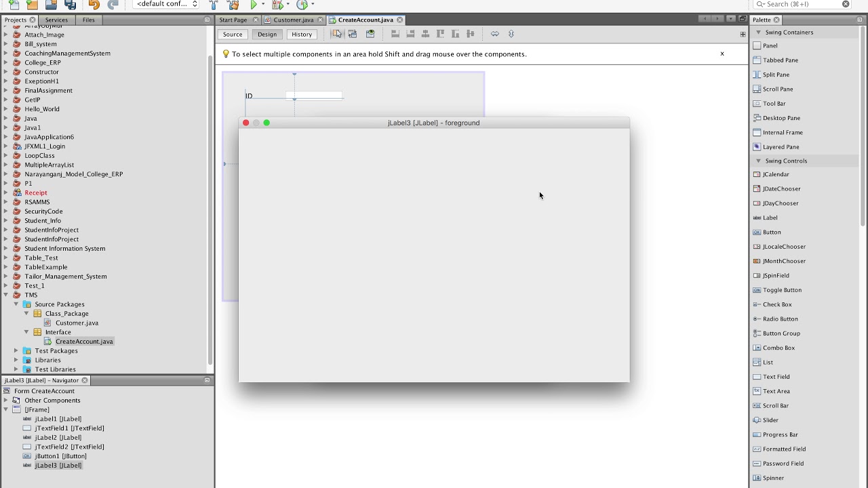Screen dimensions: 868x488
Task: Click the Undo arrow icon
Action: point(94,4)
